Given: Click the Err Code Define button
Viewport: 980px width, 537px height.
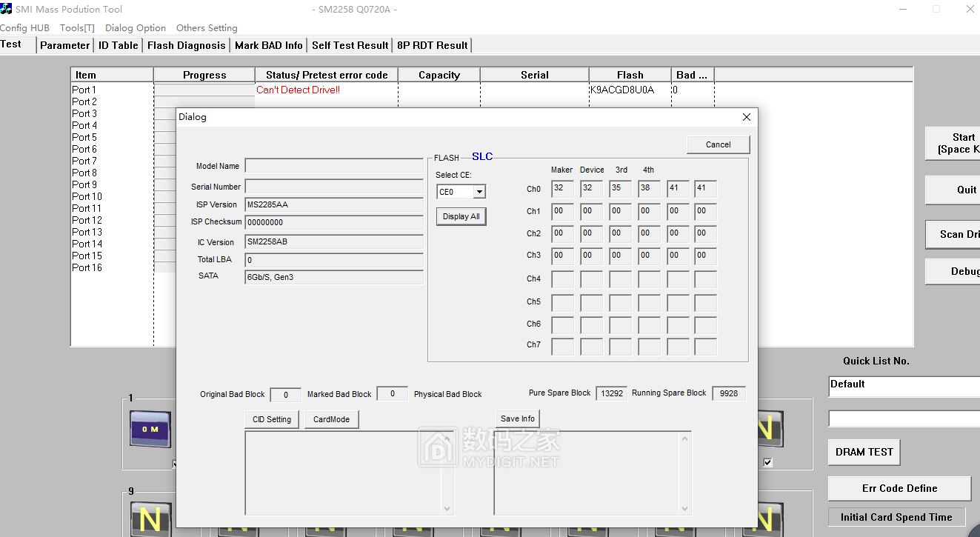Looking at the screenshot, I should tap(899, 488).
